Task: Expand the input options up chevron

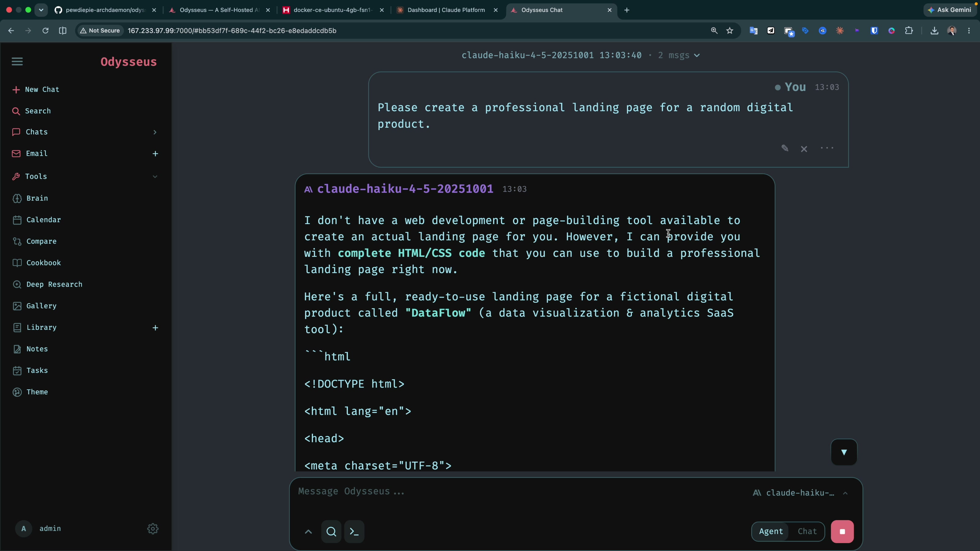Action: [x=308, y=532]
